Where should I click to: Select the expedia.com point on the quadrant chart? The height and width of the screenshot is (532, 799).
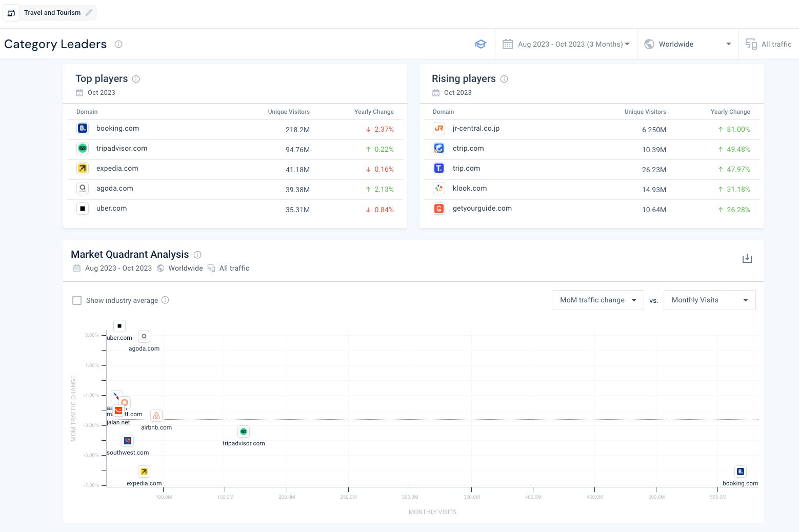(x=144, y=472)
